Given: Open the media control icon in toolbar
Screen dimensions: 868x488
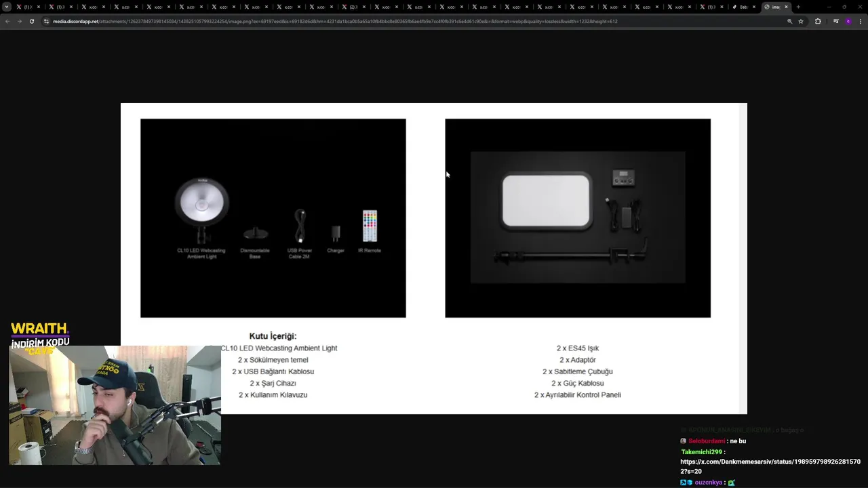Looking at the screenshot, I should click(x=836, y=21).
